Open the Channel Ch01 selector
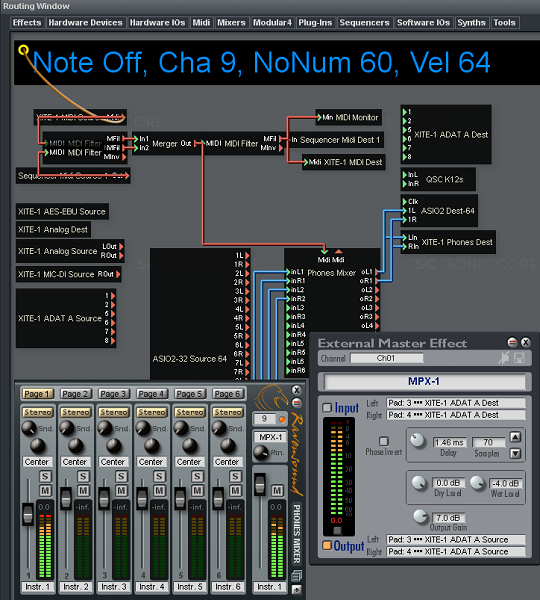Screen dimensions: 540x600 (x=387, y=358)
